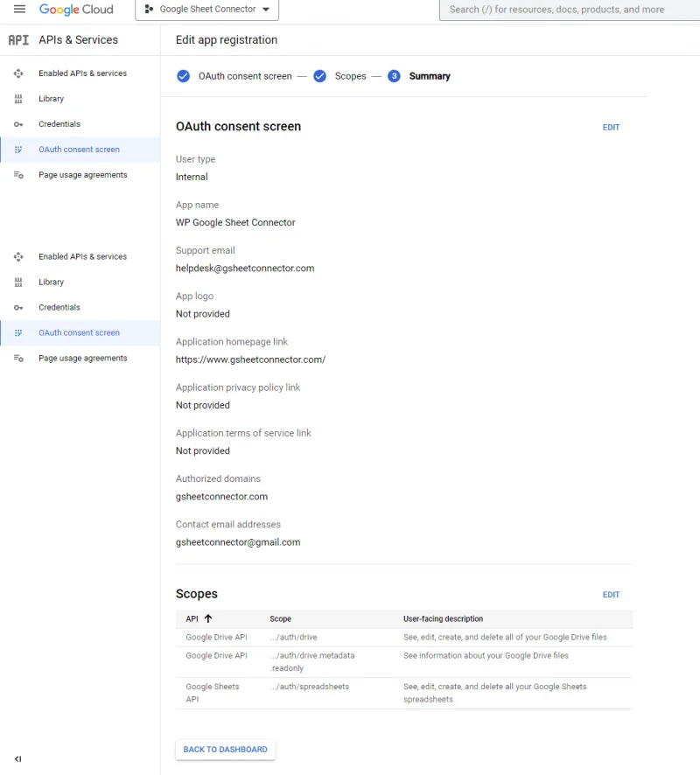Click Credentials key icon in upper sidebar group
Image resolution: width=700 pixels, height=775 pixels.
tap(18, 124)
